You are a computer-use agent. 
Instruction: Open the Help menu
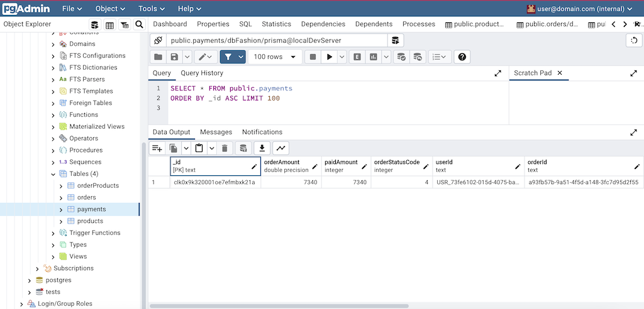tap(190, 9)
